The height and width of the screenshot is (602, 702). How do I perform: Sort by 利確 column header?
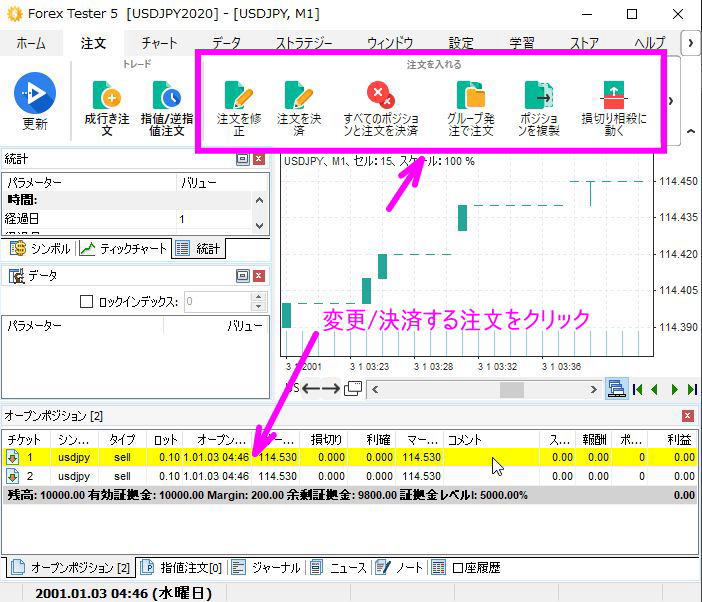point(373,440)
